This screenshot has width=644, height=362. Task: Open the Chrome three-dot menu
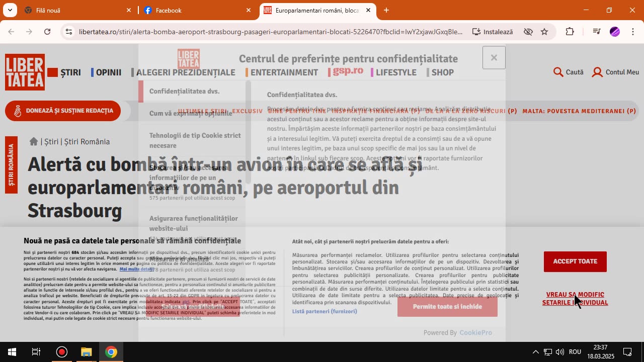pyautogui.click(x=633, y=32)
